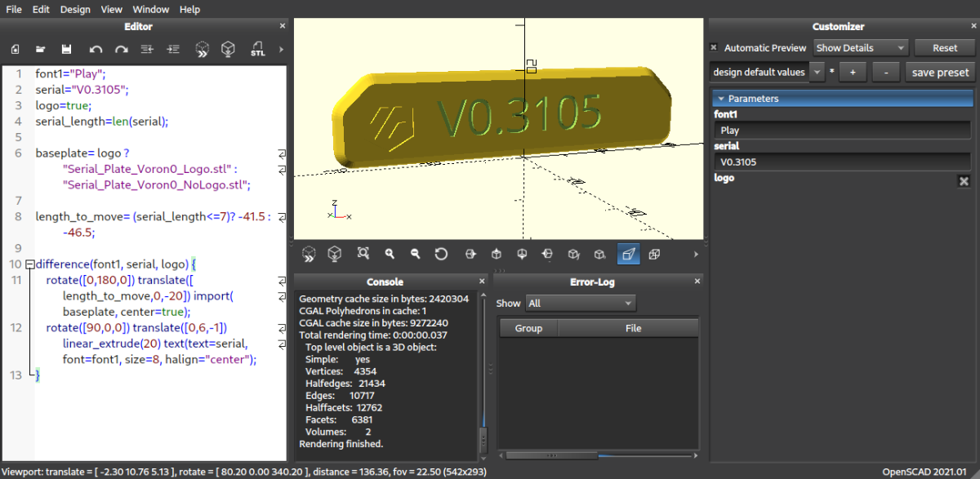The image size is (980, 479).
Task: Click the save preset button
Action: [940, 72]
